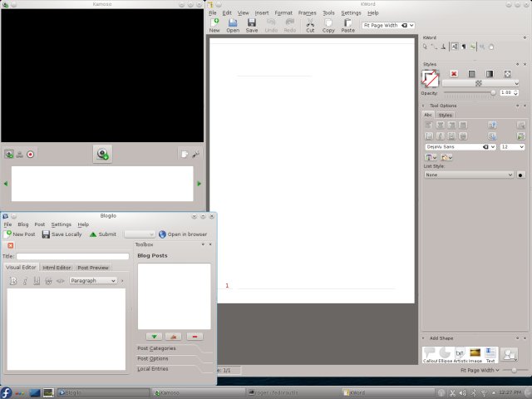Expand Local Entries section
The height and width of the screenshot is (399, 532).
click(153, 369)
